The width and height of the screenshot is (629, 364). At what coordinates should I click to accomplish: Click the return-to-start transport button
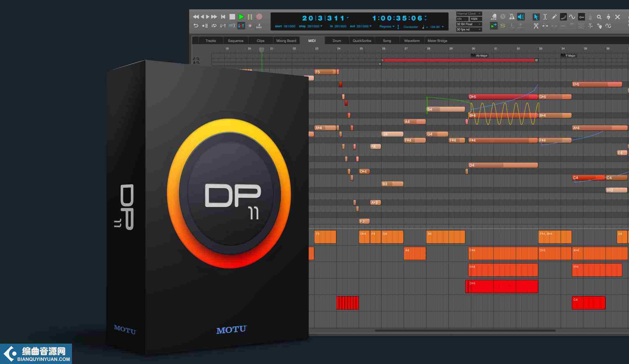(223, 17)
